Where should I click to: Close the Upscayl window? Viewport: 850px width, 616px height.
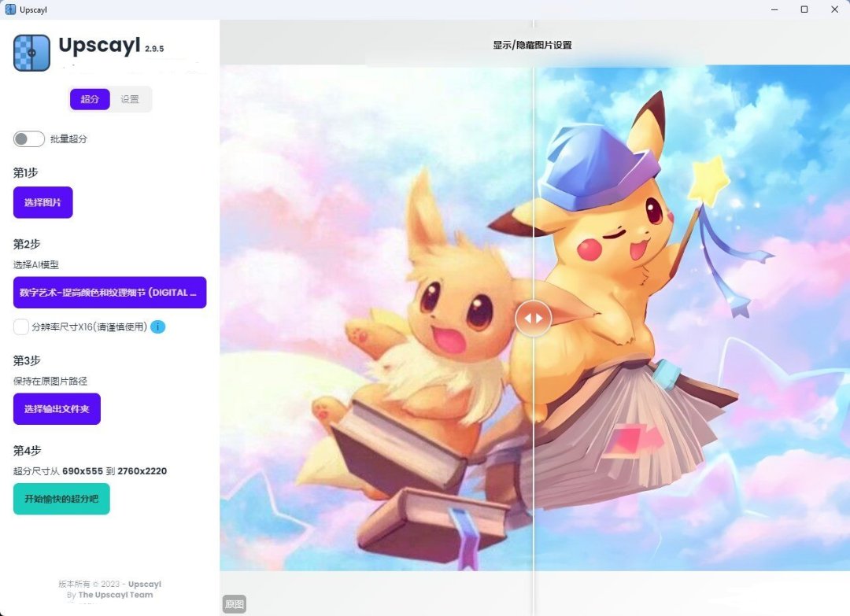pos(834,9)
